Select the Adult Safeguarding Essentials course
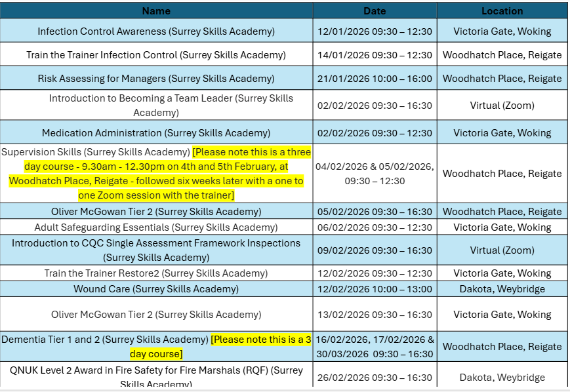 point(156,227)
